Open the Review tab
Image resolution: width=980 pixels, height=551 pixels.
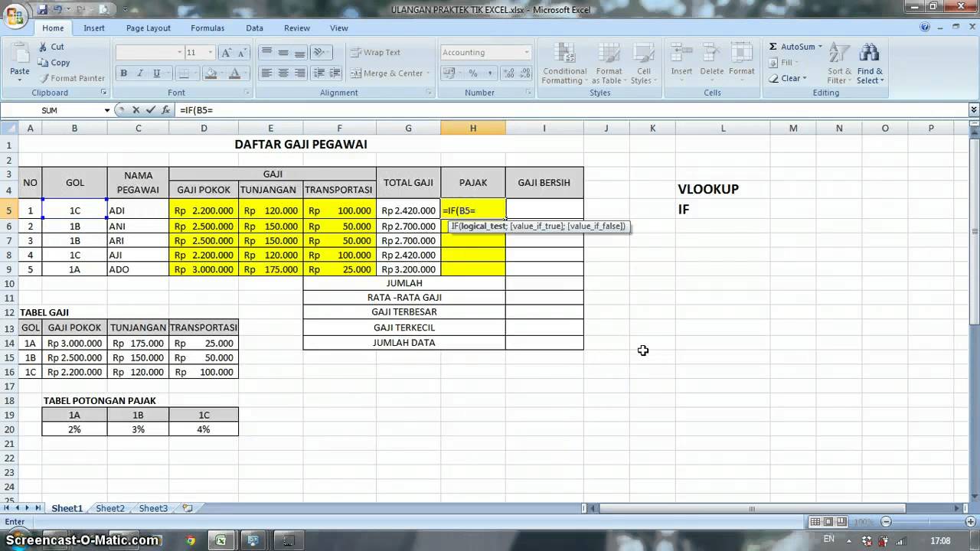[297, 28]
